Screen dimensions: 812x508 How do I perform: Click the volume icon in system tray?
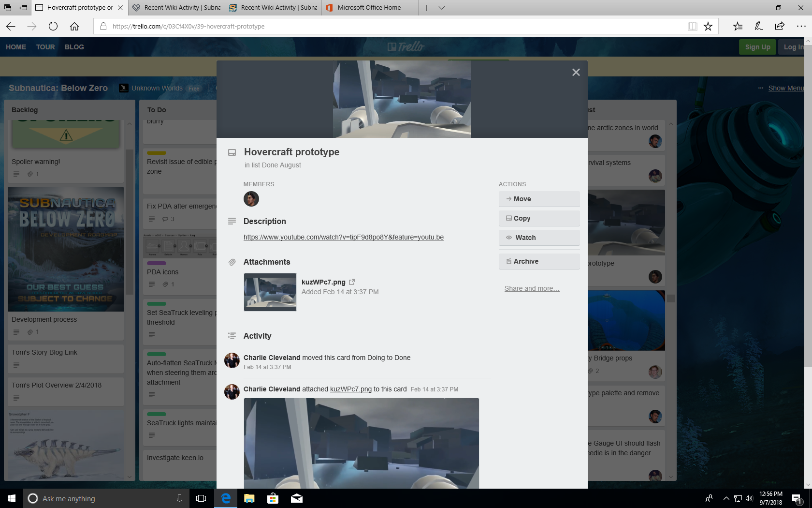749,498
